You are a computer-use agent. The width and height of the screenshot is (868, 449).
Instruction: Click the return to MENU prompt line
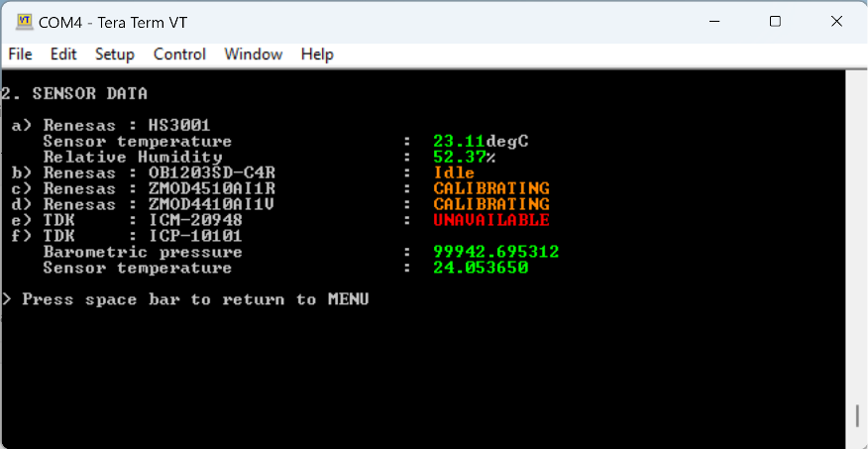click(185, 299)
